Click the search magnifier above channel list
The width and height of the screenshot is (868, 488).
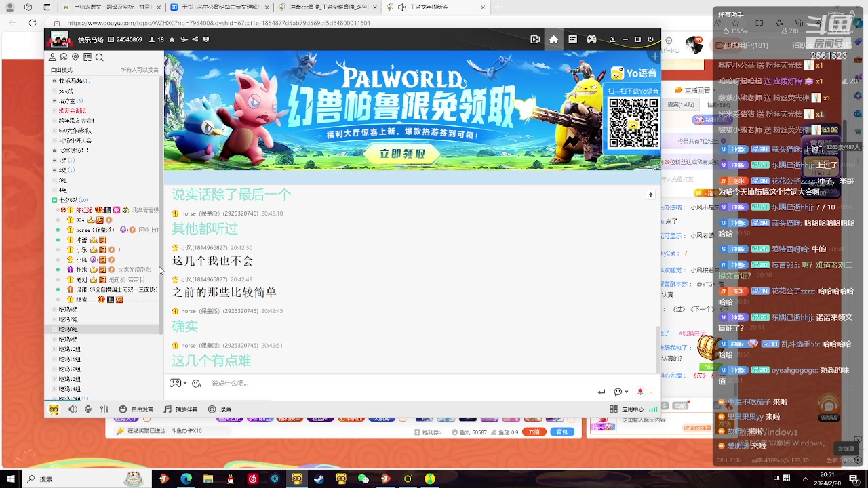[x=99, y=58]
